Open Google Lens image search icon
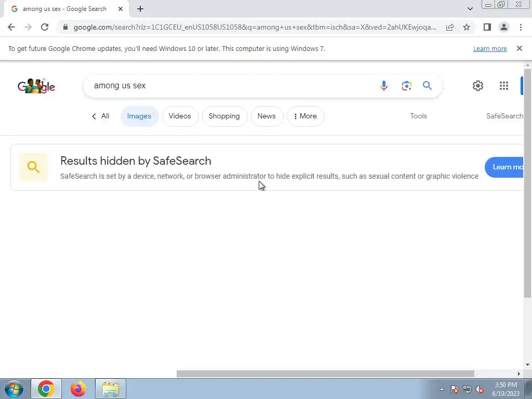Viewport: 532px width, 399px height. [x=406, y=86]
